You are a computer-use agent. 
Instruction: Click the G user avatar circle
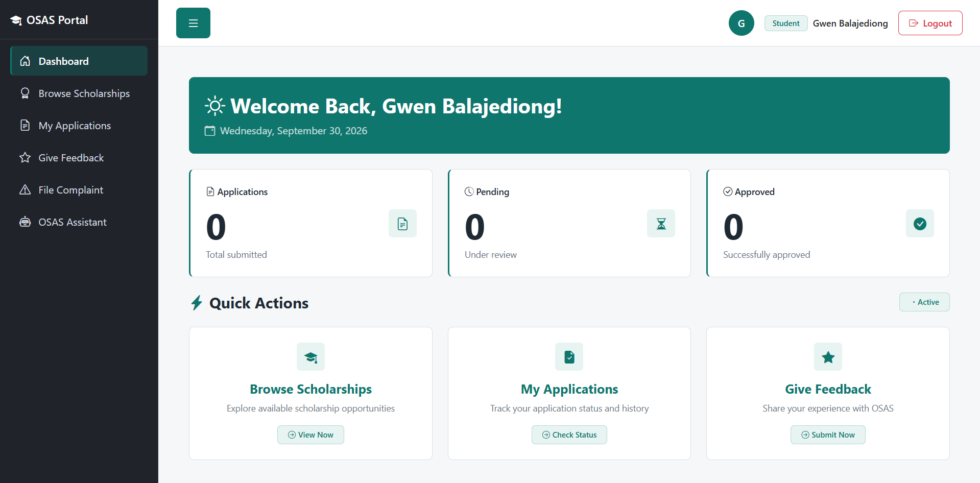742,23
